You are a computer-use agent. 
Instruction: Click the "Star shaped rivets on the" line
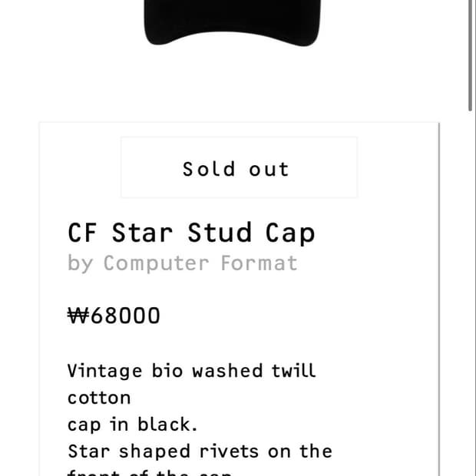[x=200, y=451]
